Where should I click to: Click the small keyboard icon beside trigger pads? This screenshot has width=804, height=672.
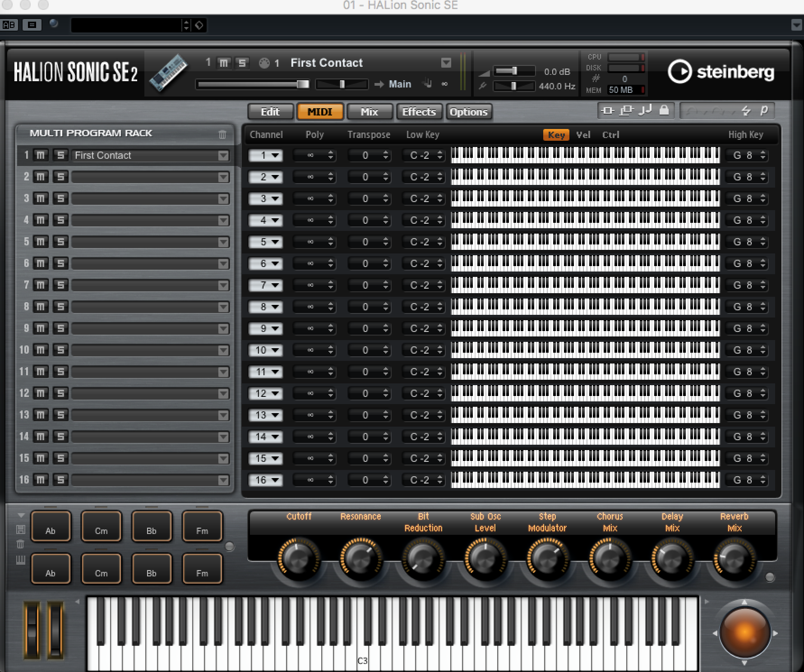[21, 560]
